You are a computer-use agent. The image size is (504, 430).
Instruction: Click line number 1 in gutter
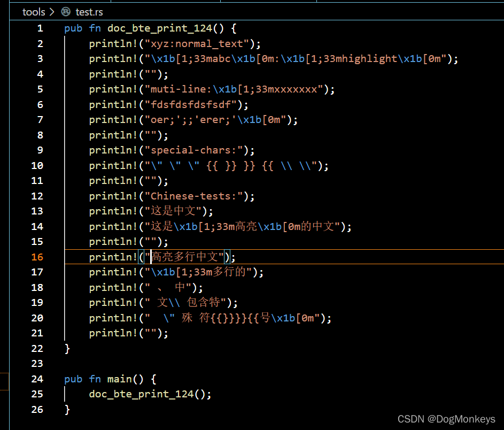(x=40, y=28)
